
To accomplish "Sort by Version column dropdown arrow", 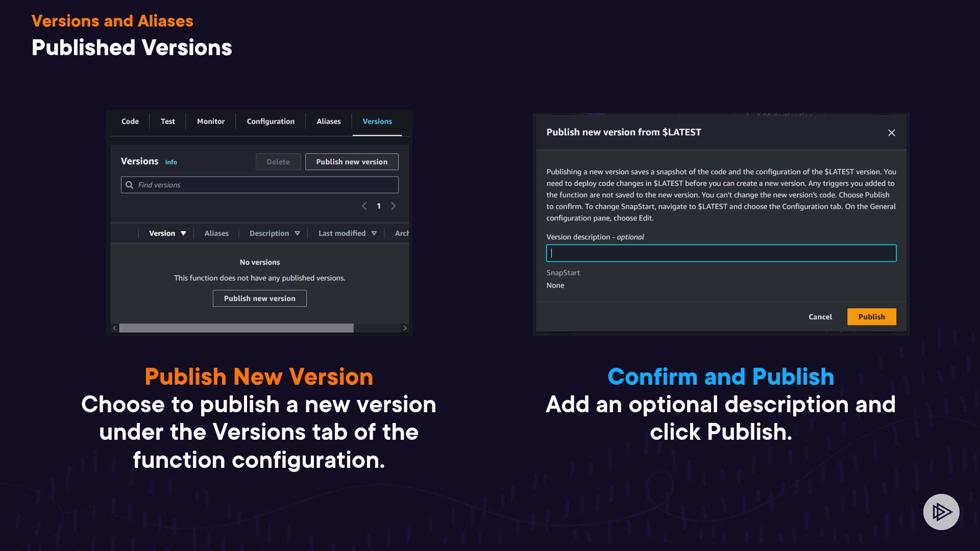I will click(183, 233).
